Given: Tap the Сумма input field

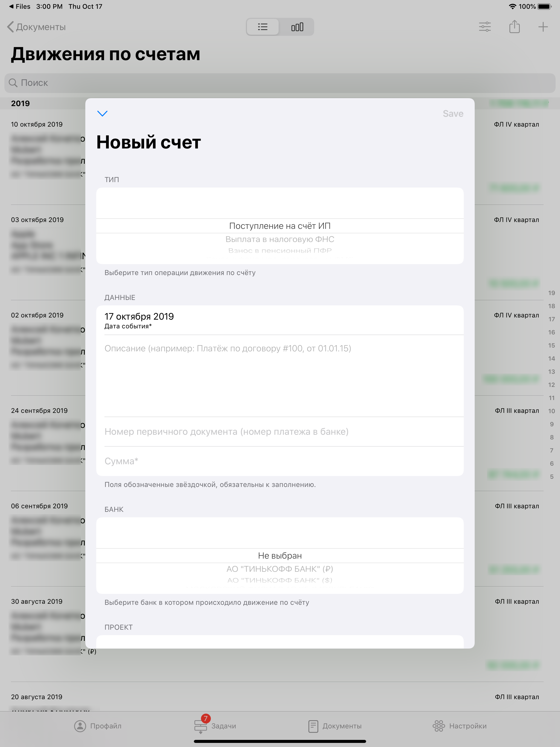Looking at the screenshot, I should click(280, 461).
